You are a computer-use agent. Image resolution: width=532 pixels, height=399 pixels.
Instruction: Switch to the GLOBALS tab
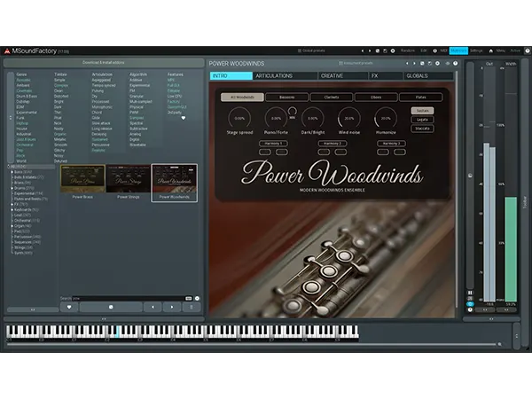point(429,75)
